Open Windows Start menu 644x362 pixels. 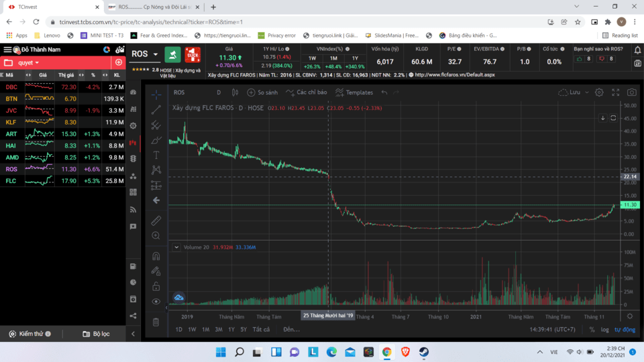point(221,352)
